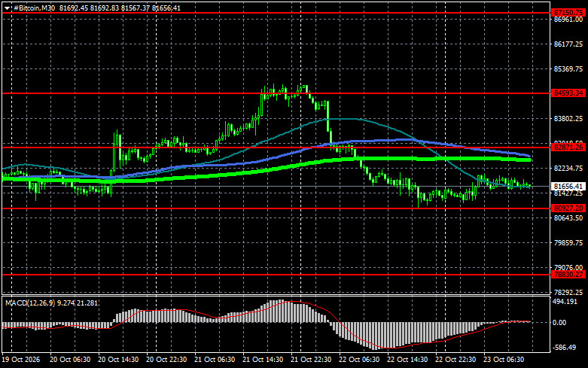This screenshot has width=588, height=368.
Task: Click the 81427.25 price axis label
Action: tap(568, 193)
